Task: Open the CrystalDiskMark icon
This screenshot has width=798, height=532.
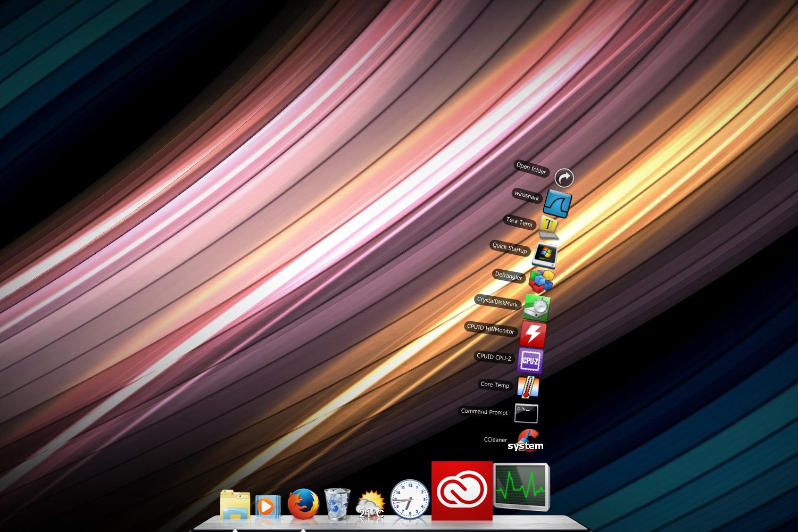Action: (536, 308)
